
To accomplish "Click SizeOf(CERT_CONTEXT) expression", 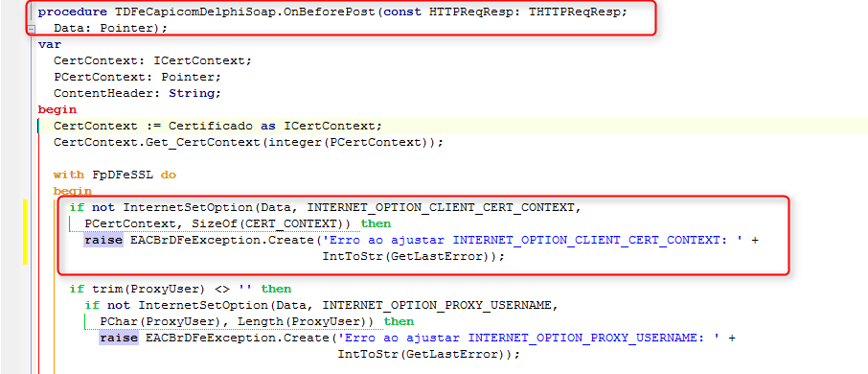I will click(271, 223).
